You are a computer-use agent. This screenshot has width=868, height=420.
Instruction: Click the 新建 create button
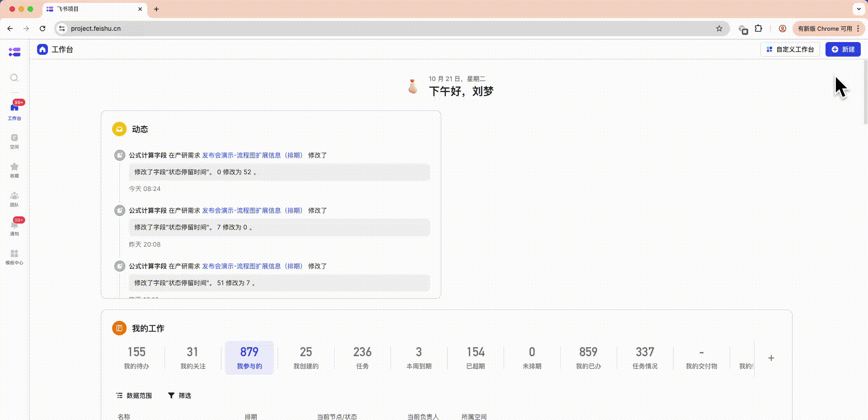(x=843, y=49)
